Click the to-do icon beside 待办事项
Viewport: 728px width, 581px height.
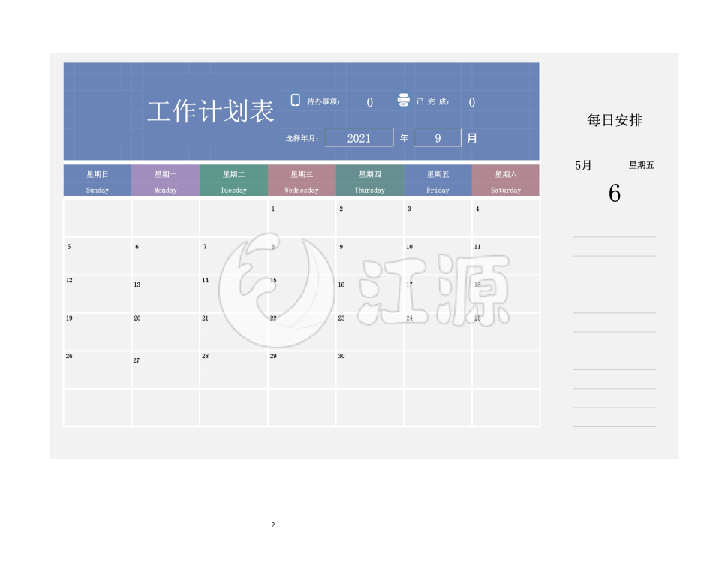coord(295,100)
